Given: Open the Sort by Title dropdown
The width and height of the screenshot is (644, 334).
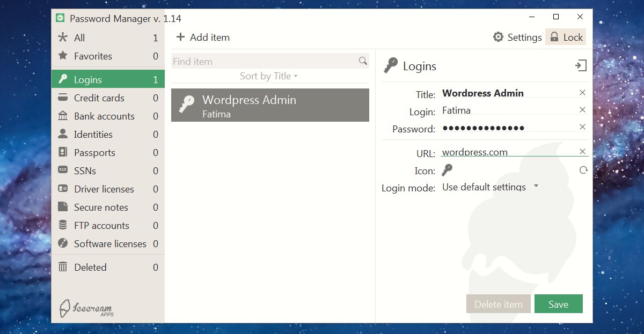Looking at the screenshot, I should (x=268, y=76).
